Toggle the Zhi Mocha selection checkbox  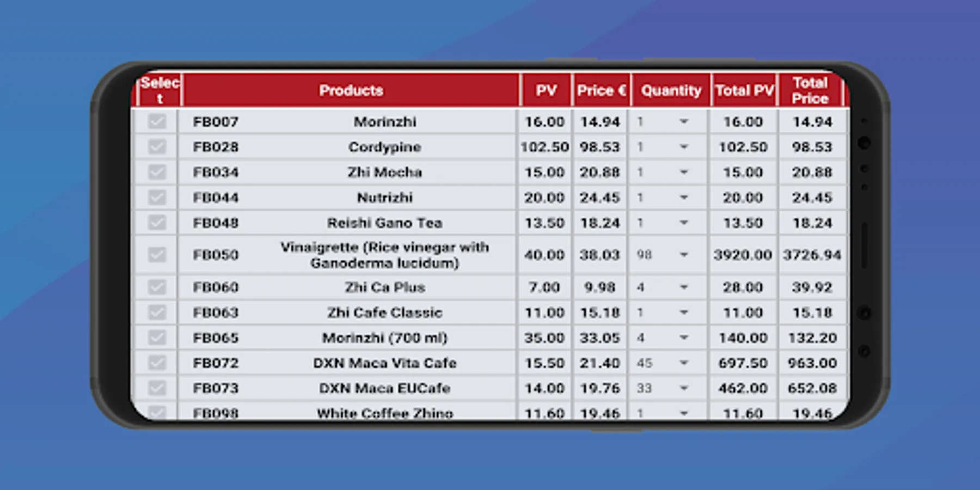(x=157, y=172)
